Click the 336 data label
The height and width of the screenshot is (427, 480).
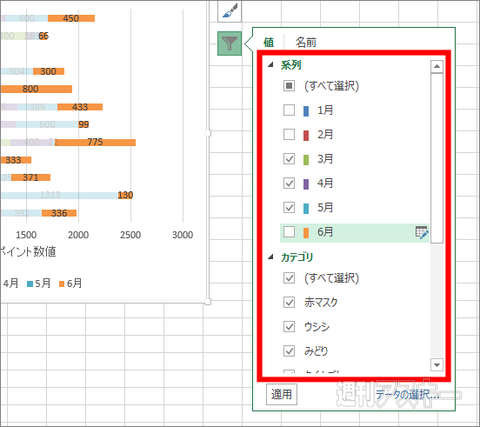[59, 213]
